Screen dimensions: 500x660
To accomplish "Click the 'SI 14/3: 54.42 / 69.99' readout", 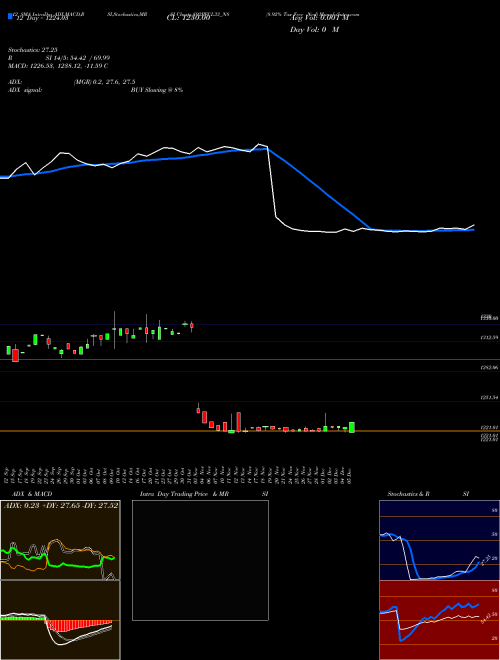I will pyautogui.click(x=77, y=58).
